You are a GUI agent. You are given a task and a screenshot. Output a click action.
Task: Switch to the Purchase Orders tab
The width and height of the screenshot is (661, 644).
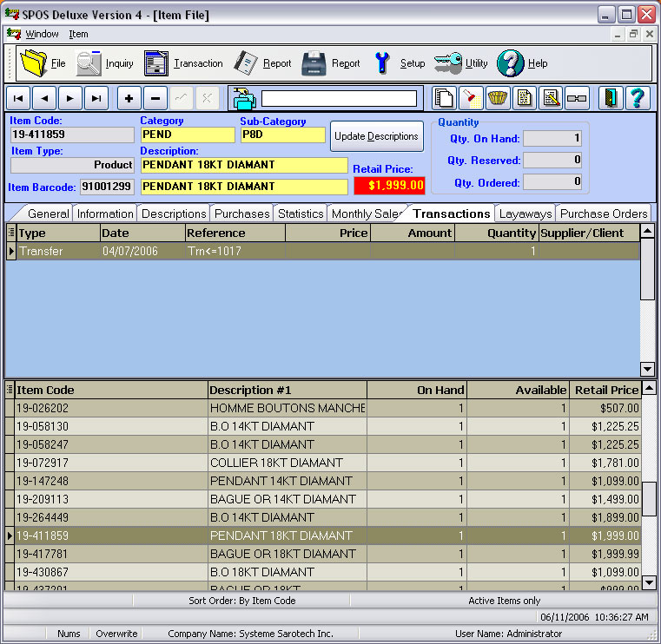click(604, 214)
